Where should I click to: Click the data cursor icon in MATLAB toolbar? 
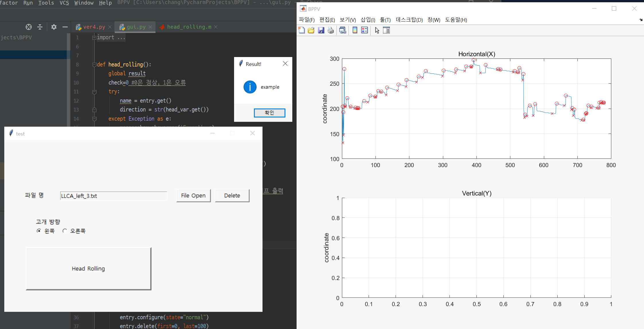point(377,30)
